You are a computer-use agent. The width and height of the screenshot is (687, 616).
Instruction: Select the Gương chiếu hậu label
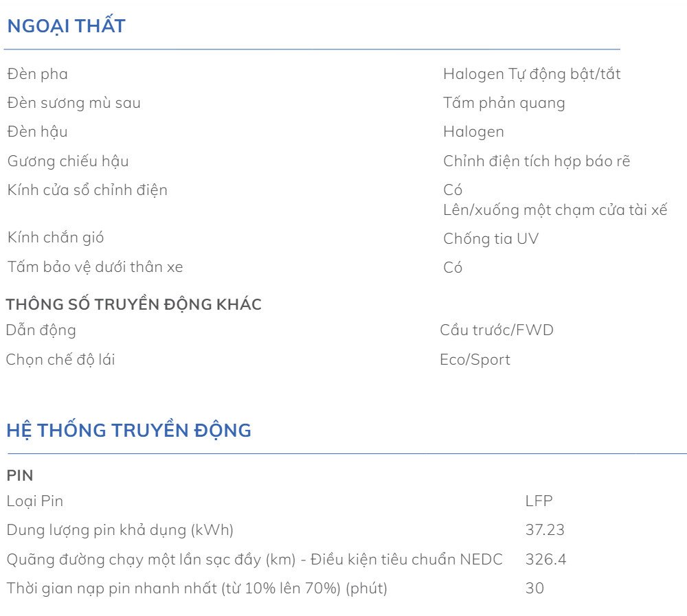pyautogui.click(x=68, y=161)
